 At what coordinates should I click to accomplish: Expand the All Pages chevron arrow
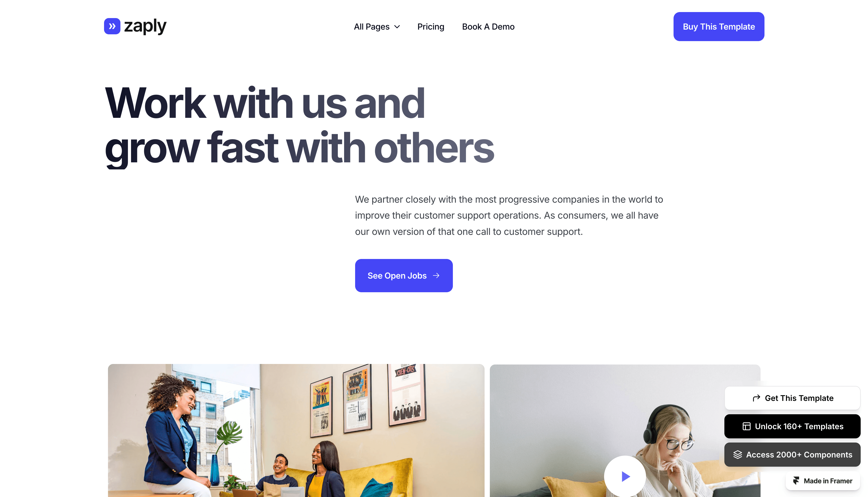click(x=397, y=27)
